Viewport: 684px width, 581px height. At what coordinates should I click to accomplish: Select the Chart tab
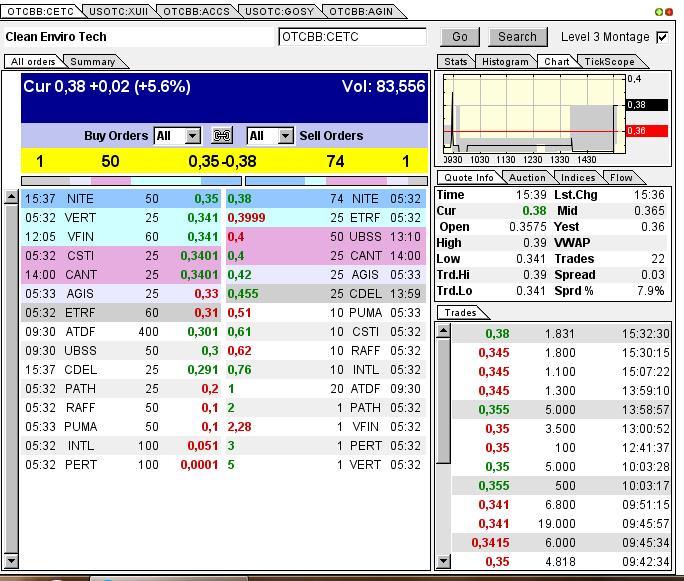[557, 62]
